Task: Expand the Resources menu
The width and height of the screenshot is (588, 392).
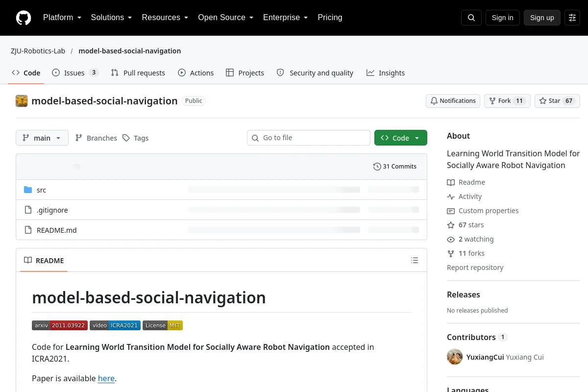Action: click(x=165, y=18)
